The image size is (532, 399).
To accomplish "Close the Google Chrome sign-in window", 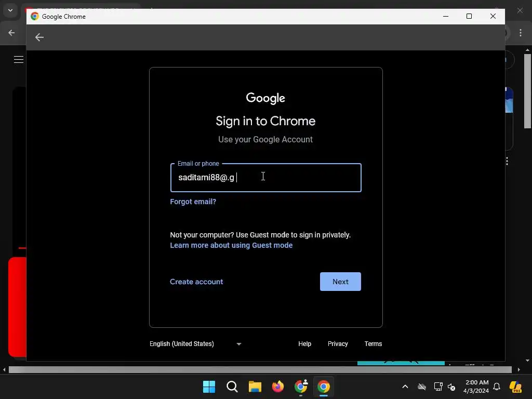I will click(493, 16).
